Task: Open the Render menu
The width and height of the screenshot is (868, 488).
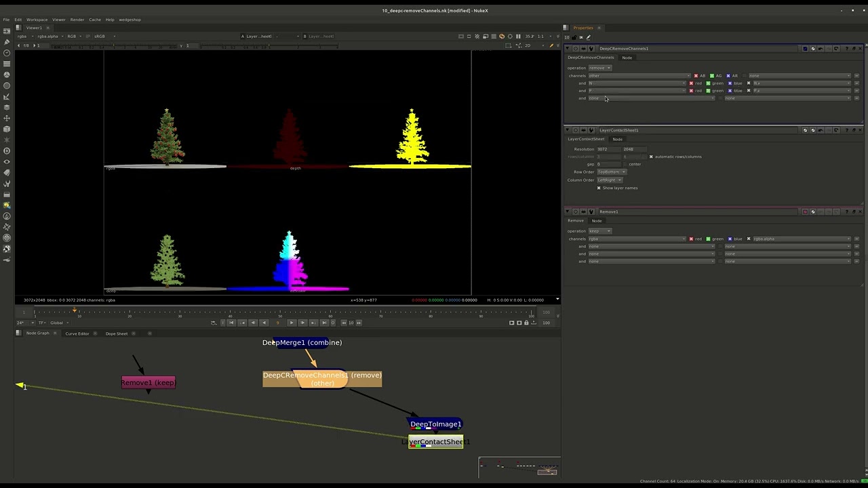Action: 77,20
